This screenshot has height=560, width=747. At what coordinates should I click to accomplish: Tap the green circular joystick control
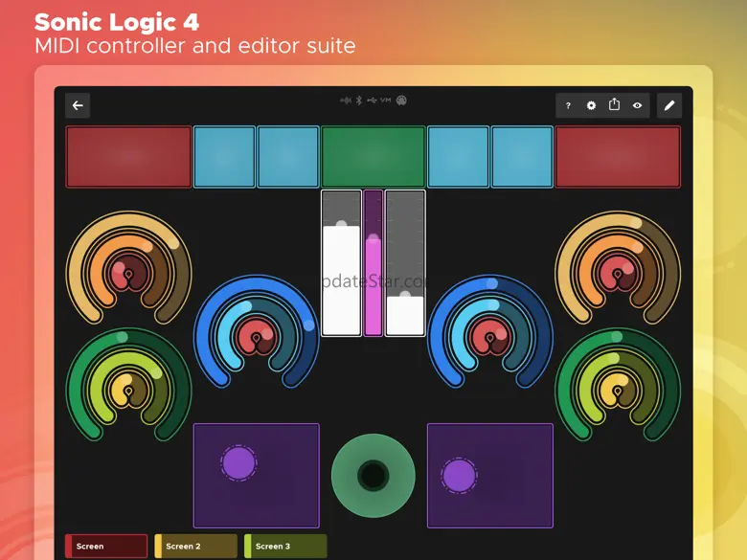coord(373,475)
